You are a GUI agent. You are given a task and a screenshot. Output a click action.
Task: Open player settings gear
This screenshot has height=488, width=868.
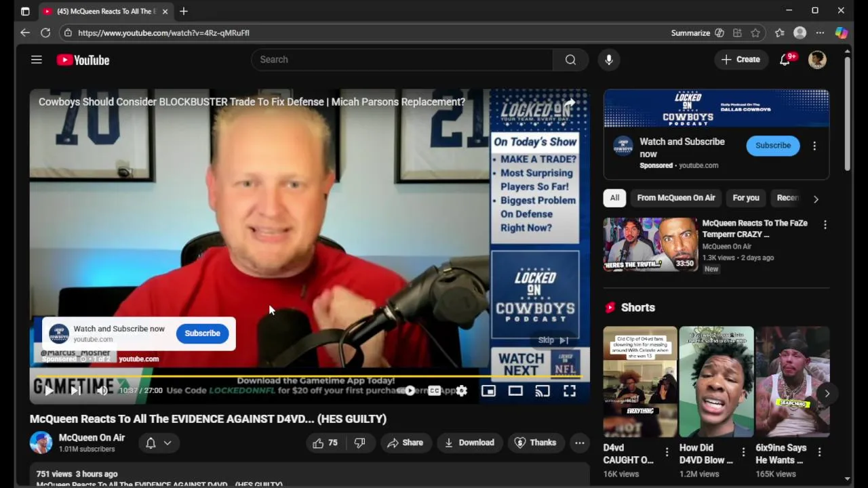click(461, 390)
